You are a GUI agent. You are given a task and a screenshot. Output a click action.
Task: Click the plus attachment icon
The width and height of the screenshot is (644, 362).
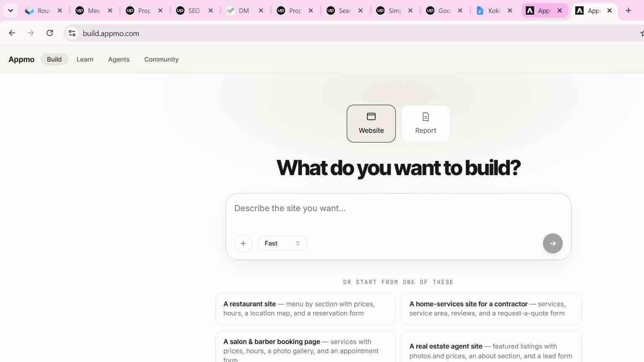(x=243, y=243)
